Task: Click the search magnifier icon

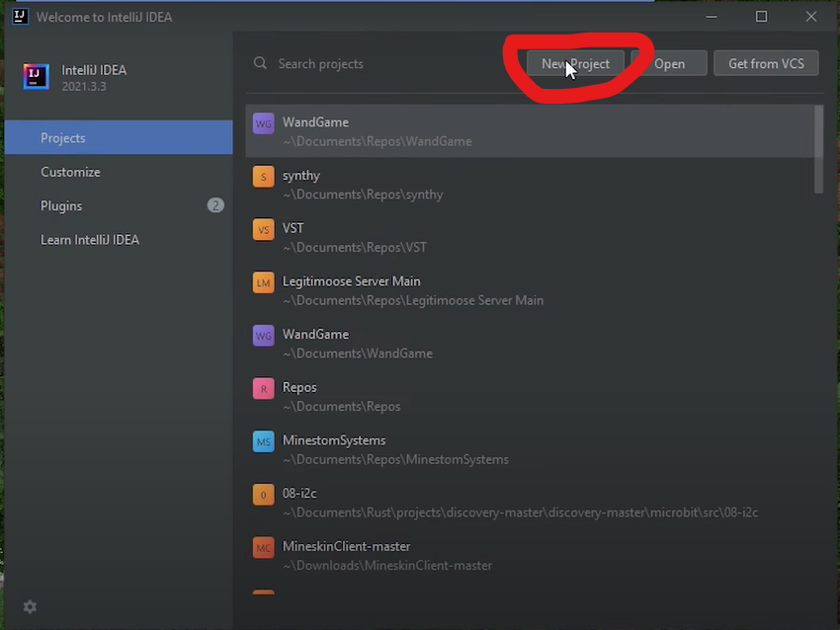Action: 260,63
